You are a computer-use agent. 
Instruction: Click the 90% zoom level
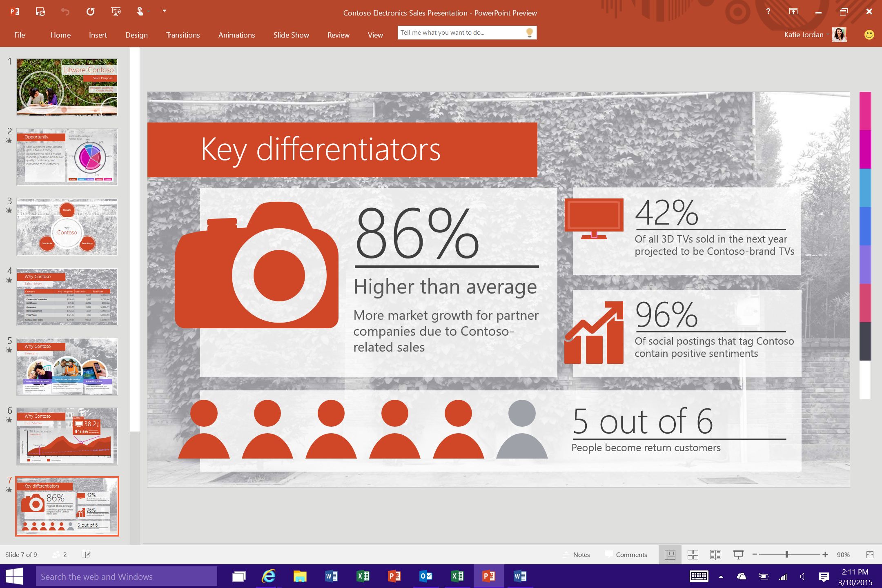(x=843, y=555)
